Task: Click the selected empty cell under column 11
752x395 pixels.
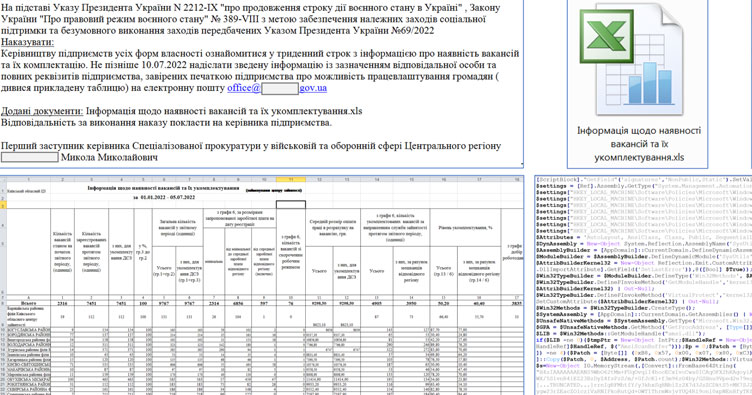Action: 291,205
